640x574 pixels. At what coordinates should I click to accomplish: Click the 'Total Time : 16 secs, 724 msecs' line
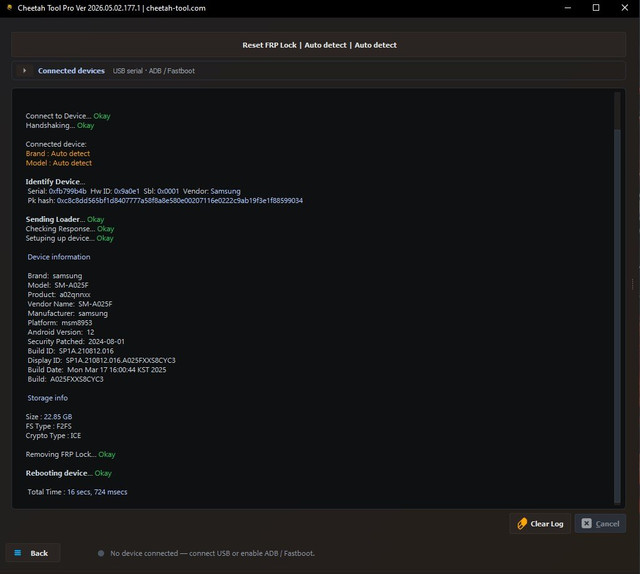(77, 492)
